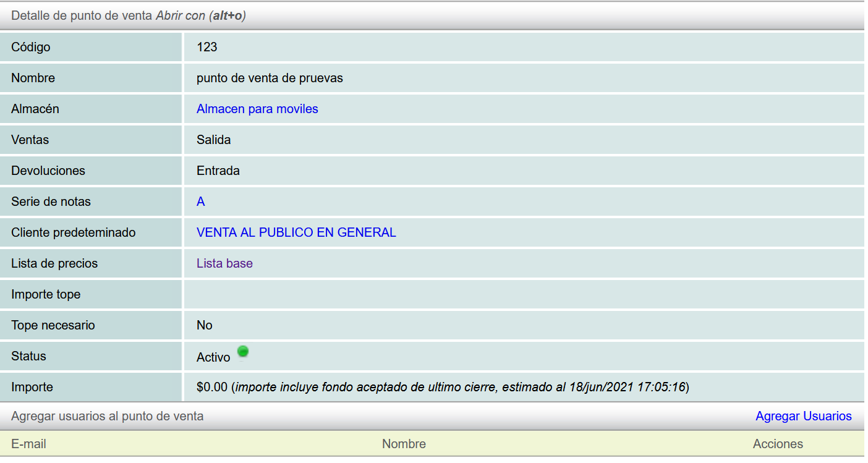Screen dimensions: 868x463
Task: Open VENTA AL PUBLICO EN GENERAL client link
Action: 296,232
